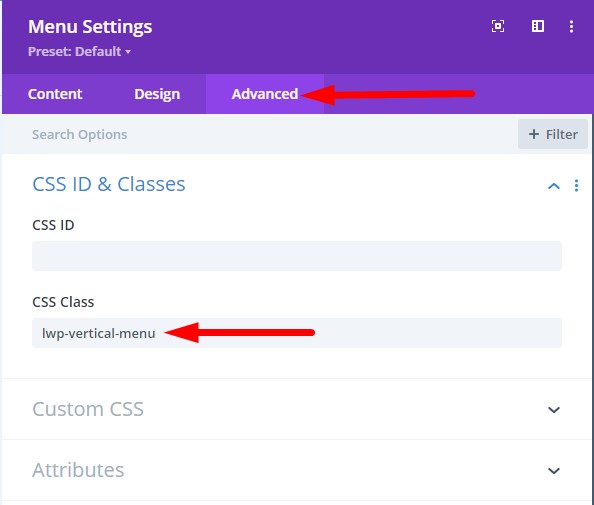This screenshot has height=505, width=594.
Task: Click the CSS ID & Classes heading
Action: click(109, 184)
